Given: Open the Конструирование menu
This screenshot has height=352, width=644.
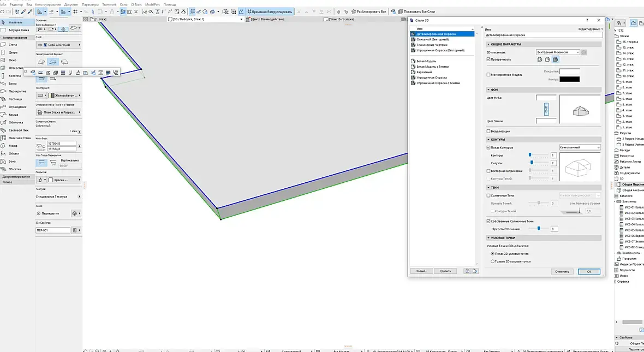Looking at the screenshot, I should [48, 4].
